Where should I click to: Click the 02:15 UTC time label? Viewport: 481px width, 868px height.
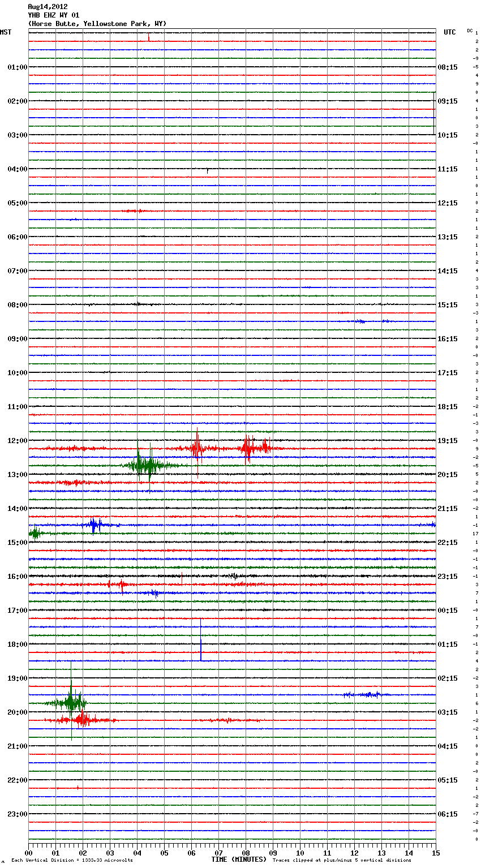tap(448, 678)
